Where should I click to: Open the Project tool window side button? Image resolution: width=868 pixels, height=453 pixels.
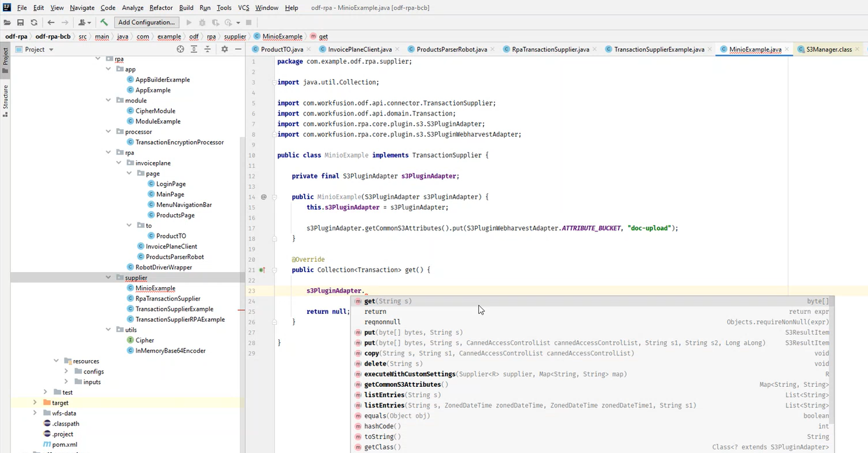click(5, 60)
